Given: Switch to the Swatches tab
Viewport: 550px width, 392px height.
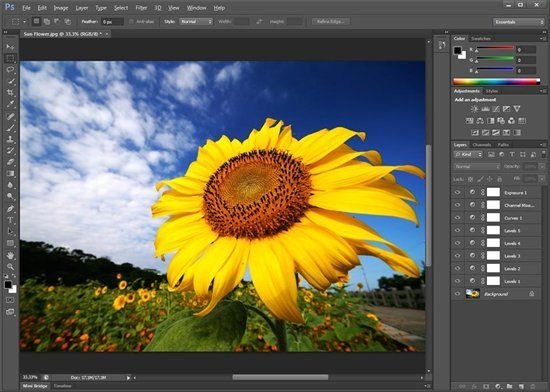Looking at the screenshot, I should (x=481, y=39).
